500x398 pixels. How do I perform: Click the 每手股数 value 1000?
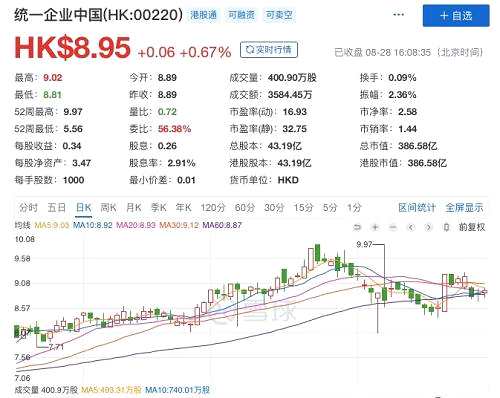click(74, 180)
